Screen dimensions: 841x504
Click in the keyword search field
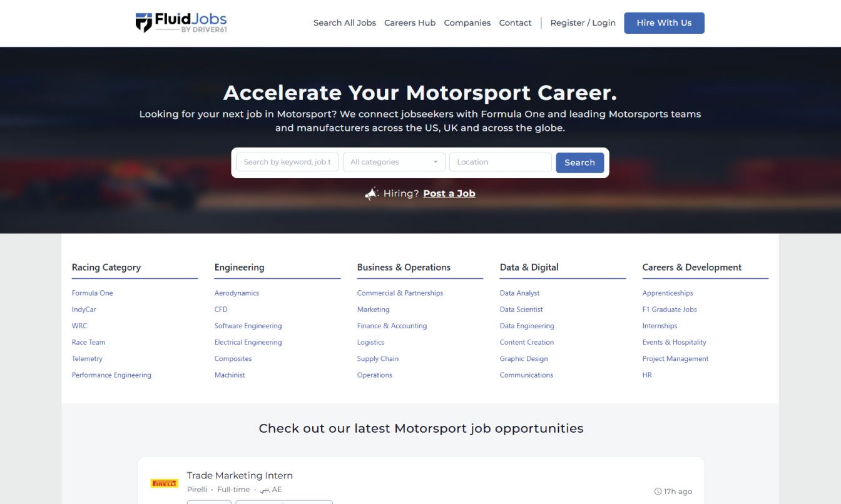(x=287, y=161)
